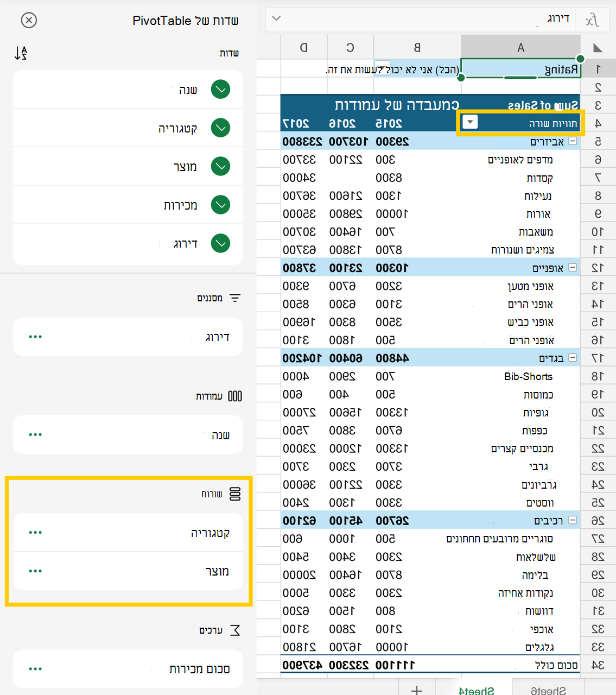Select column C header
This screenshot has height=695, width=616.
[351, 47]
